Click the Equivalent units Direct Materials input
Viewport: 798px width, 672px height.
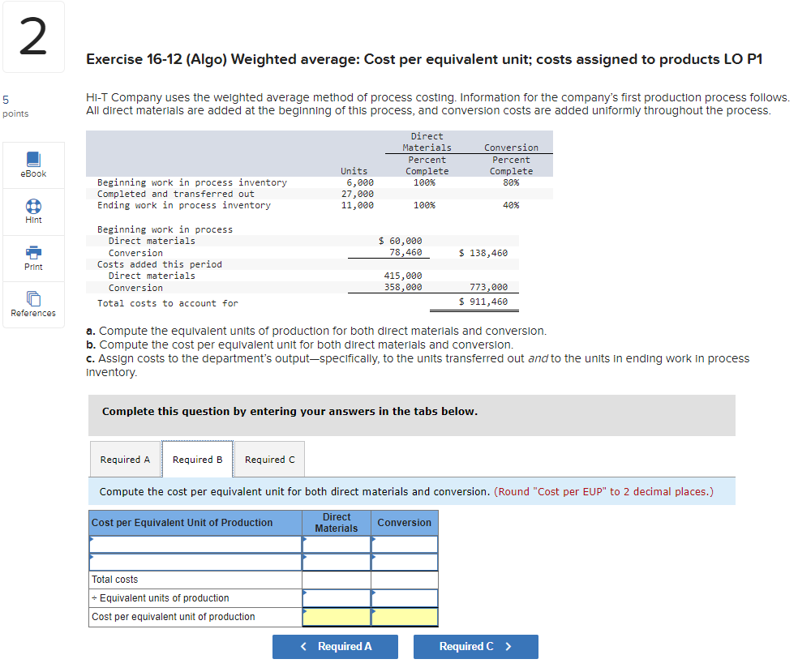(x=336, y=598)
